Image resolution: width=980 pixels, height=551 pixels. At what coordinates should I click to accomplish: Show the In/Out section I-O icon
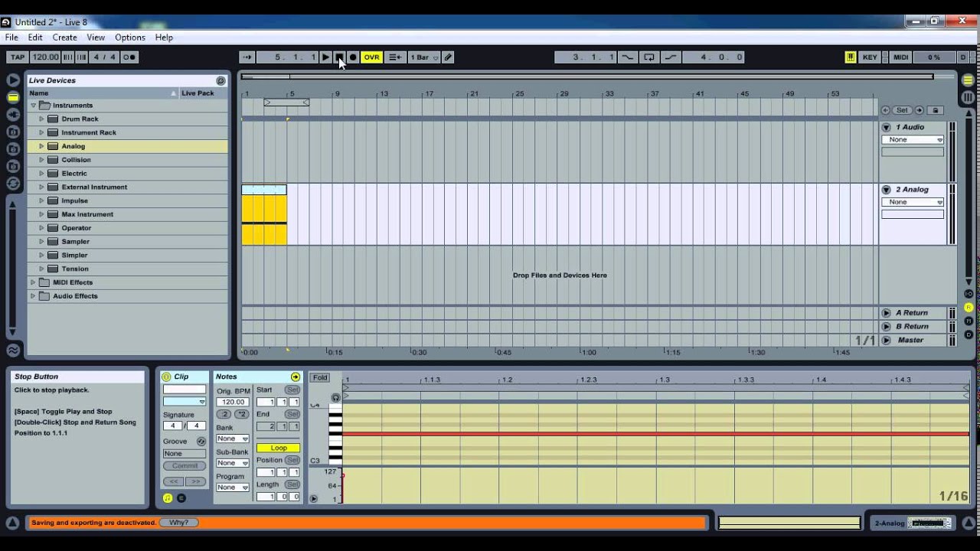[969, 294]
